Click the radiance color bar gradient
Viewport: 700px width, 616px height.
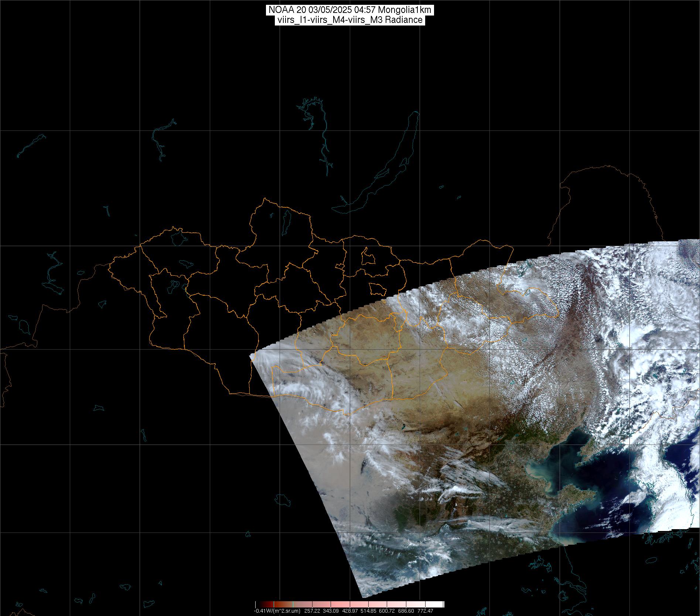pos(349,604)
